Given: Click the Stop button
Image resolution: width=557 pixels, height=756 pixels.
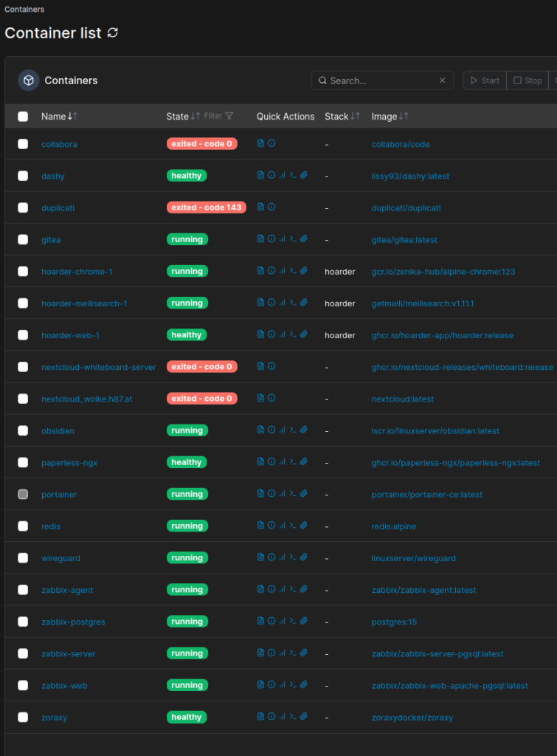Looking at the screenshot, I should click(x=527, y=80).
